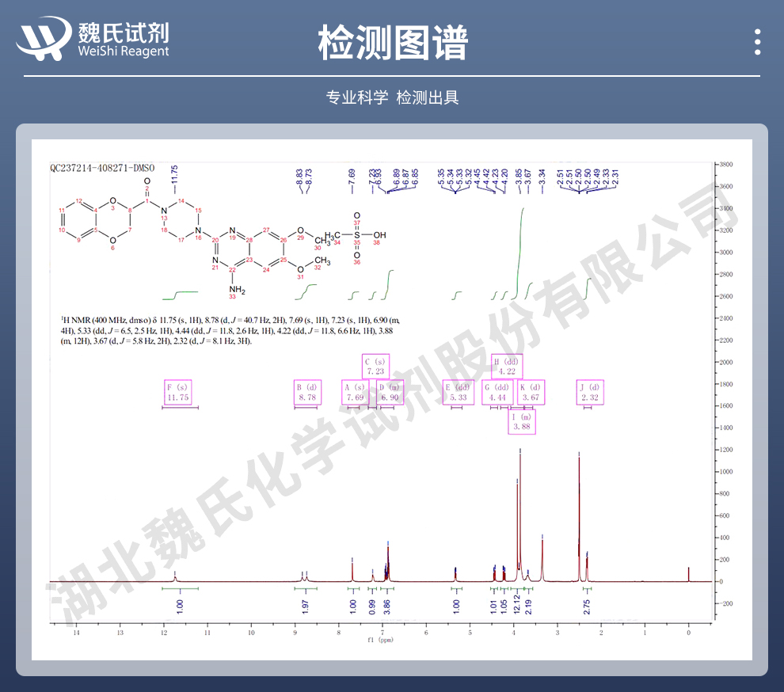
Task: Select the J (d) 2.32 peak label
Action: tap(590, 393)
